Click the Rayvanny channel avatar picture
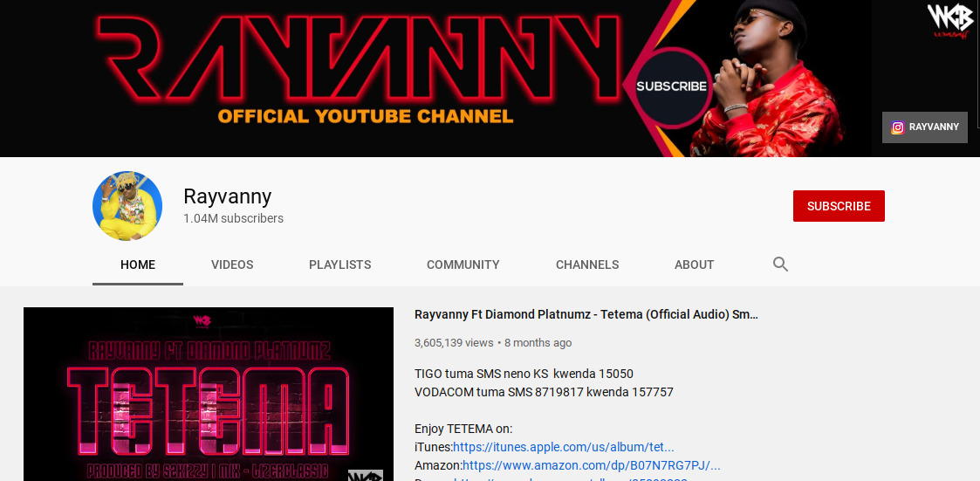The height and width of the screenshot is (481, 980). (x=127, y=206)
